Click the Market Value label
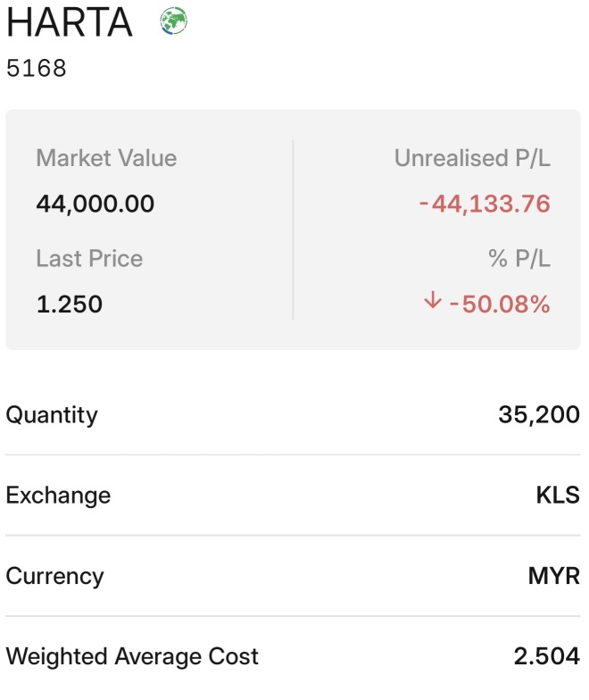The height and width of the screenshot is (700, 589). pyautogui.click(x=106, y=158)
